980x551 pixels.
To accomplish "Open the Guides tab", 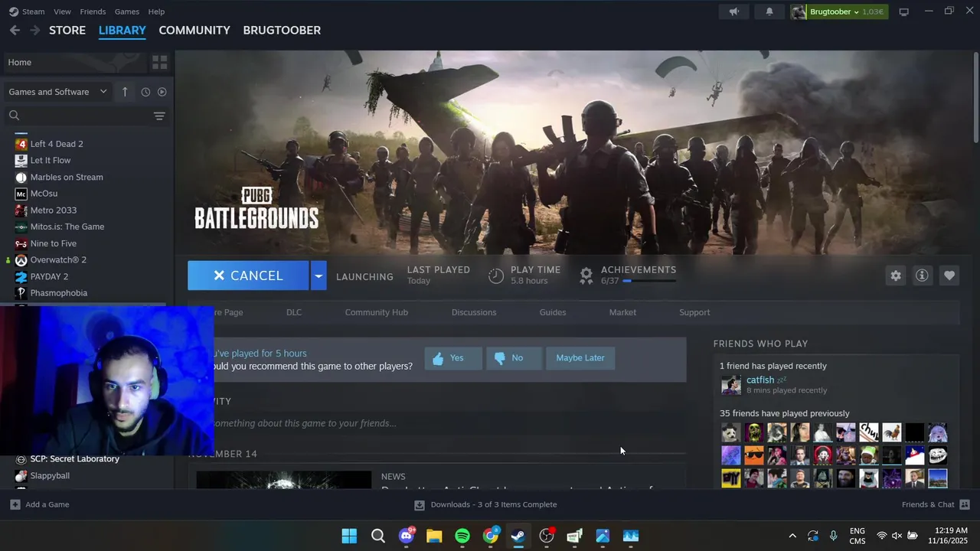I will [x=553, y=312].
